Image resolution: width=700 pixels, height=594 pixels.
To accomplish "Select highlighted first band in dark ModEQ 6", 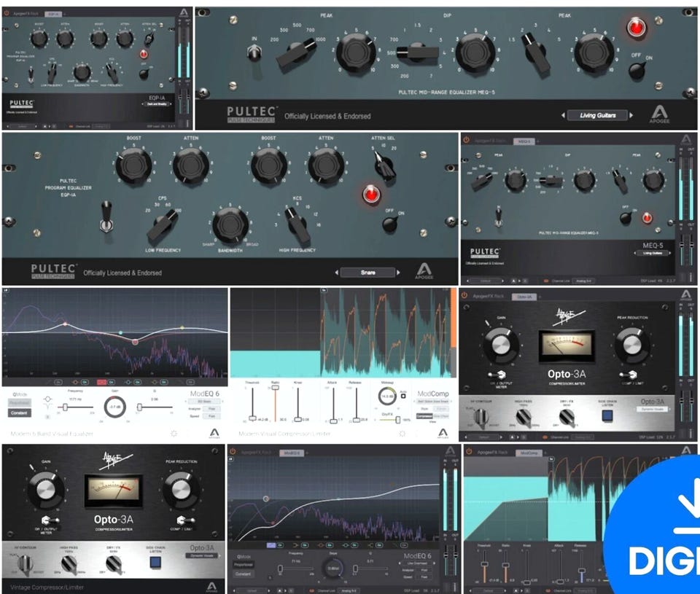I will pos(271,545).
